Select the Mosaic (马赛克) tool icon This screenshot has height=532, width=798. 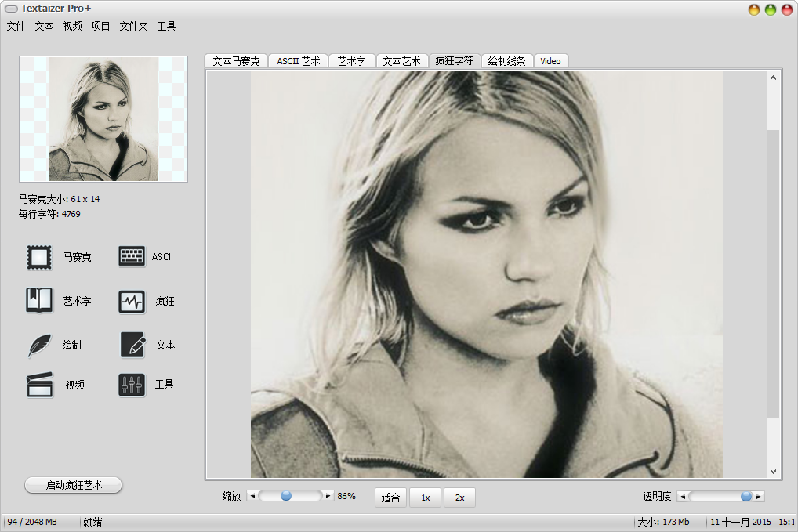(x=39, y=257)
